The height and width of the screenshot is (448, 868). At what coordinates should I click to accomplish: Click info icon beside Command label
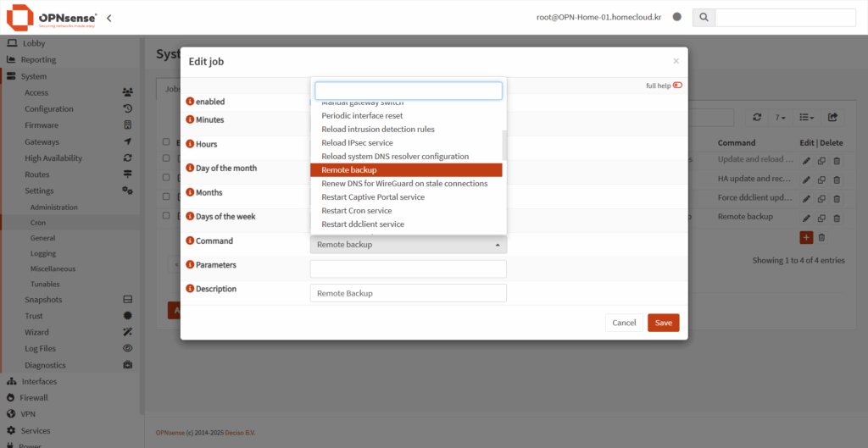point(190,241)
